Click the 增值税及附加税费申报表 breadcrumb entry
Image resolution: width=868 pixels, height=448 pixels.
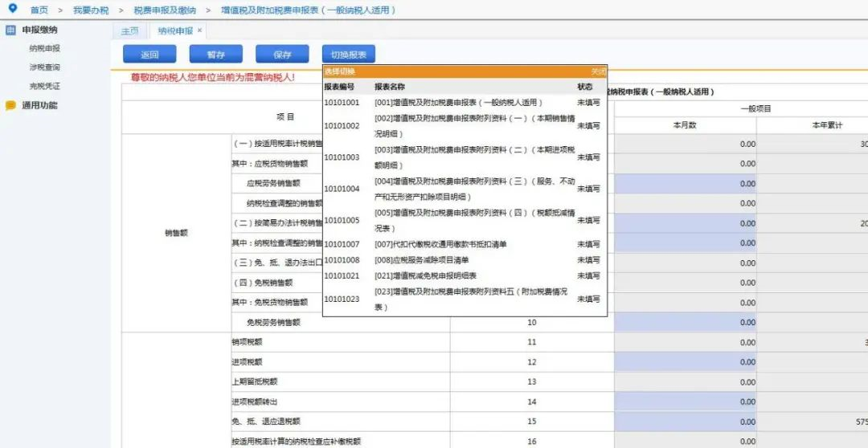[309, 10]
